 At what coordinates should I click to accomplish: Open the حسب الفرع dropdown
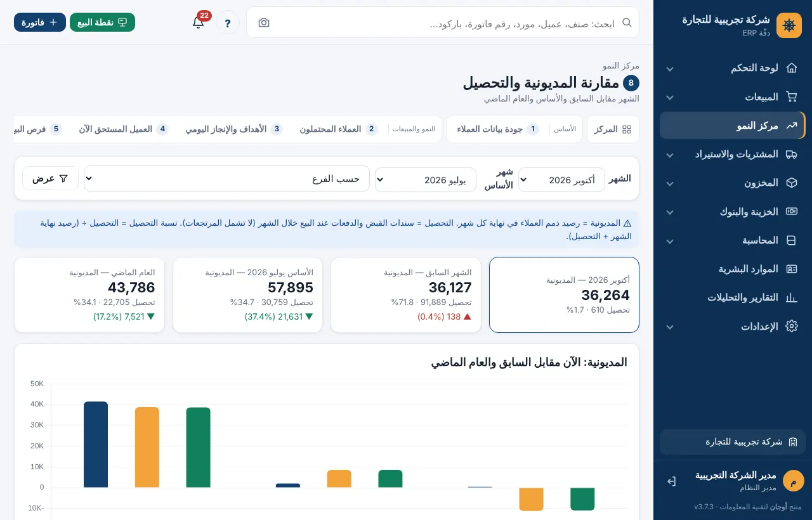226,178
